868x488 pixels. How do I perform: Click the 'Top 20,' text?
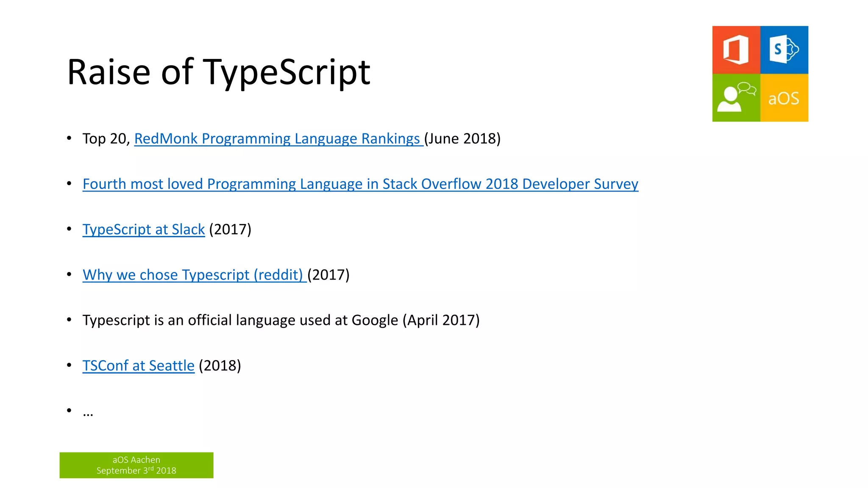(x=106, y=139)
